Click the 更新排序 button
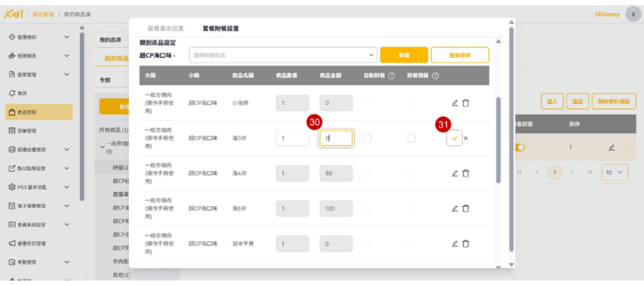Screen dimensions: 644x286 click(460, 55)
